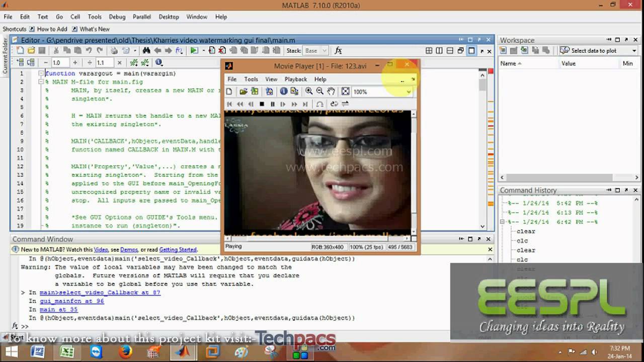
Task: Click New variable icon in Workspace
Action: pos(503,50)
